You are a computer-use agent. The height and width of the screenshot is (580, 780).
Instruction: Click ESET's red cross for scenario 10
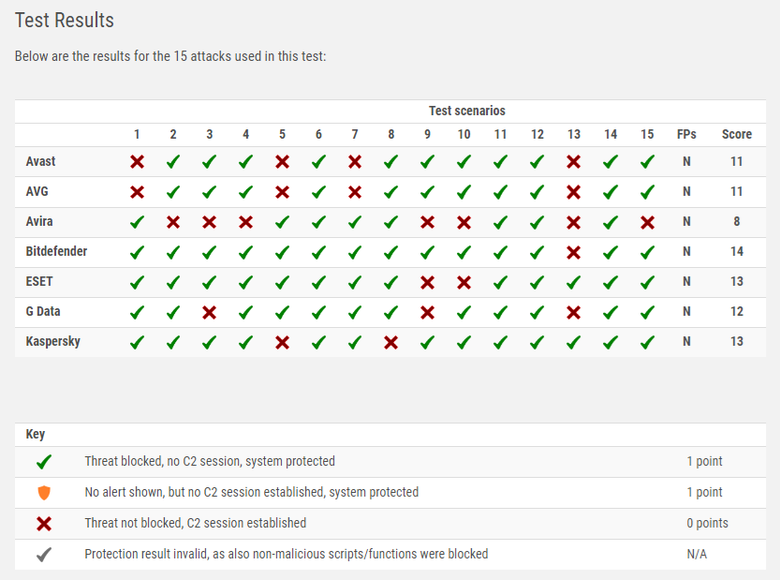pyautogui.click(x=464, y=282)
